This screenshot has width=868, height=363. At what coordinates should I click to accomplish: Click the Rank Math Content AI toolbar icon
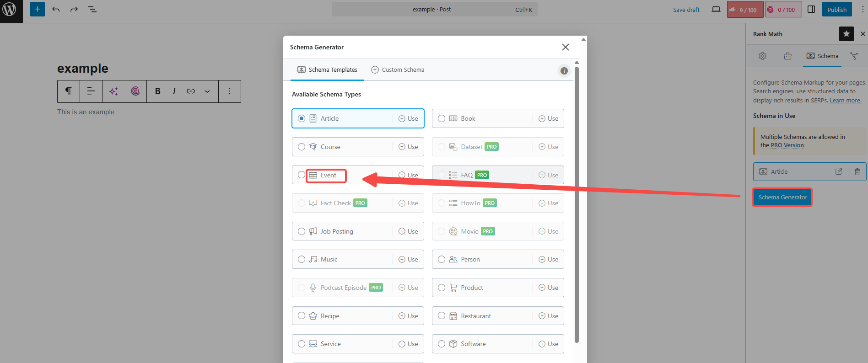[x=135, y=91]
